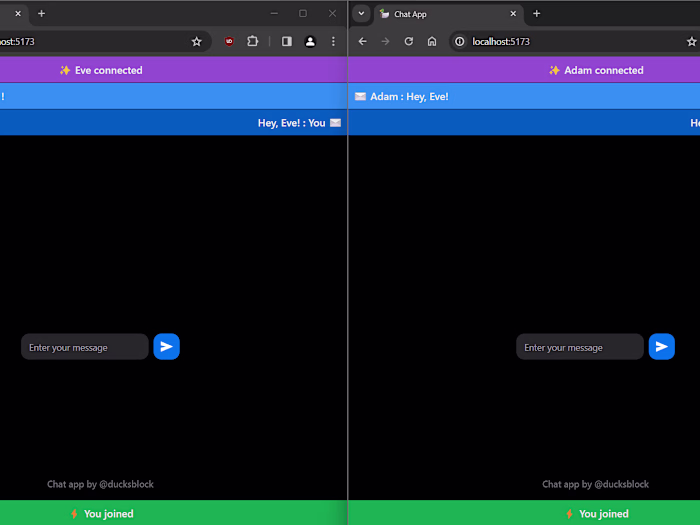The image size is (700, 525).
Task: Close the tab in left window
Action: [x=18, y=14]
